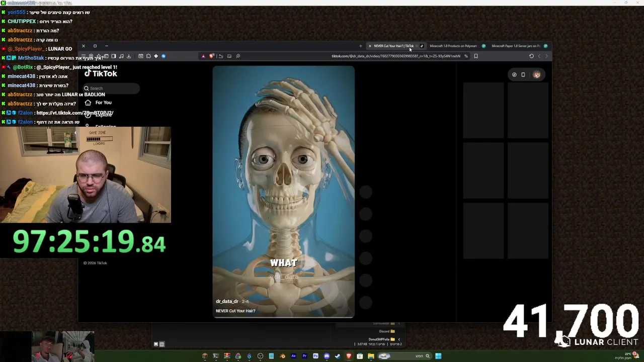Open Brave Rewards triangle icon
Image resolution: width=644 pixels, height=362 pixels.
[x=203, y=56]
